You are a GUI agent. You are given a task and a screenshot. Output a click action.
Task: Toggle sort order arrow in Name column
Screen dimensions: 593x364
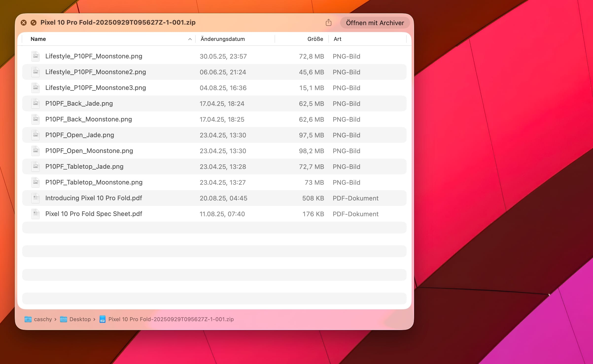point(190,39)
